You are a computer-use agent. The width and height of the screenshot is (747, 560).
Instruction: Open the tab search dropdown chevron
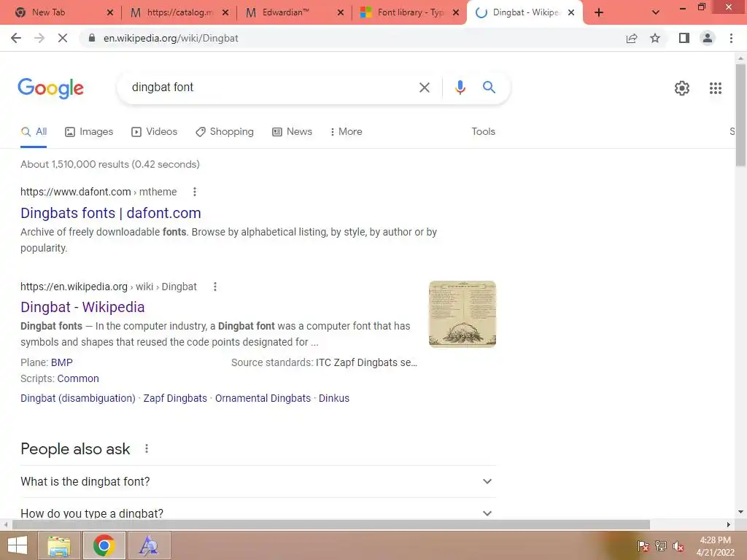[656, 12]
